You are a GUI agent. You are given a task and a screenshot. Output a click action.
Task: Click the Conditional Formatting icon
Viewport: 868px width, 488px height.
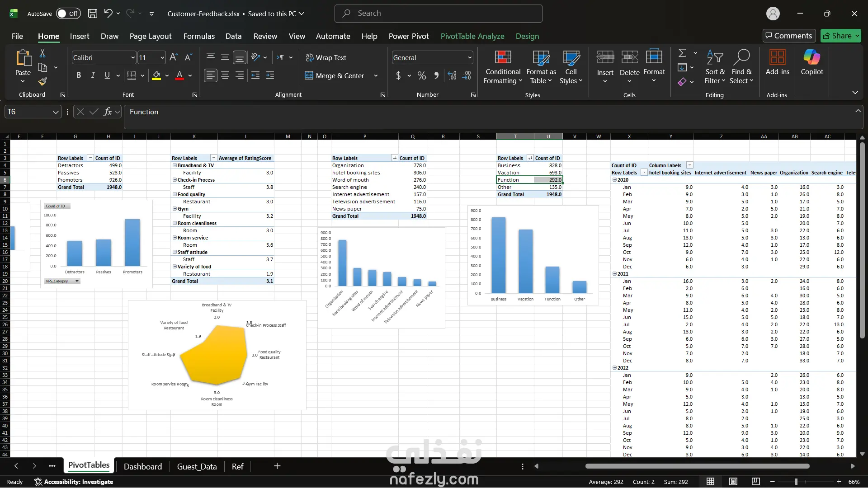click(x=503, y=58)
